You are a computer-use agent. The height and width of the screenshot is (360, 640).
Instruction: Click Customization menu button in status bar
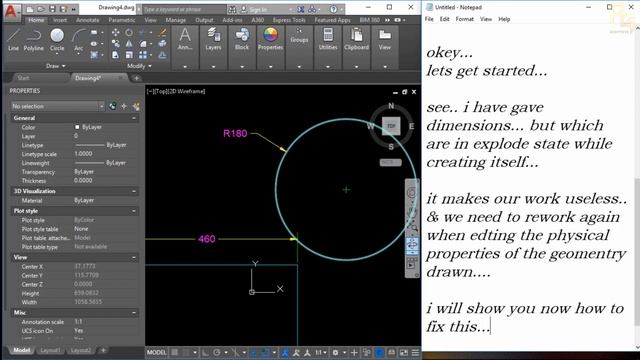(x=415, y=352)
